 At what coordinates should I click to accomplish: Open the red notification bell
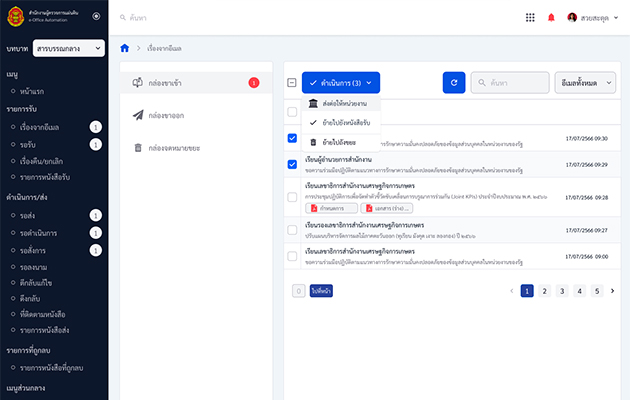[551, 17]
